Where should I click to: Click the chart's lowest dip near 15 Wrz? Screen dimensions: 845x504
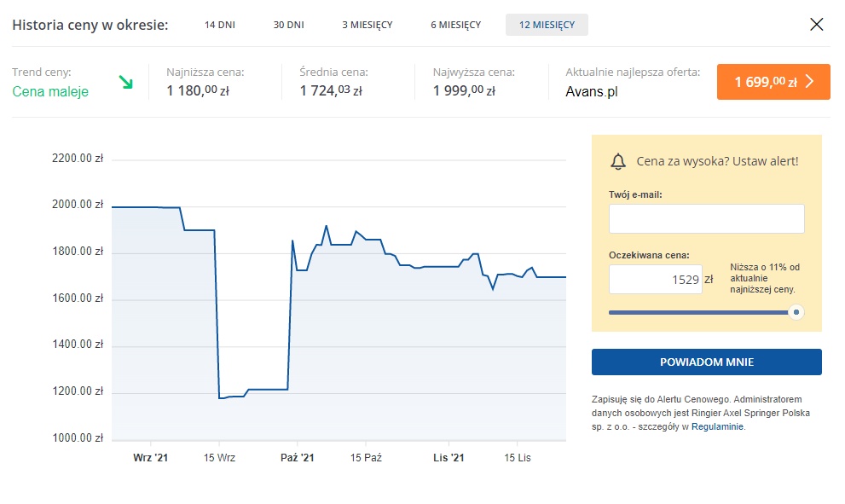[x=221, y=397]
